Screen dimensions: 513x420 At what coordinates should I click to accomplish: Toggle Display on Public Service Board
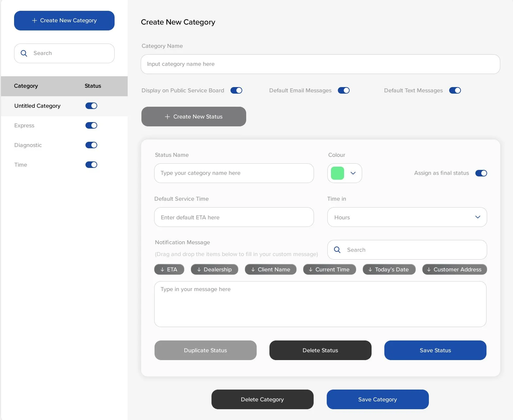tap(236, 90)
